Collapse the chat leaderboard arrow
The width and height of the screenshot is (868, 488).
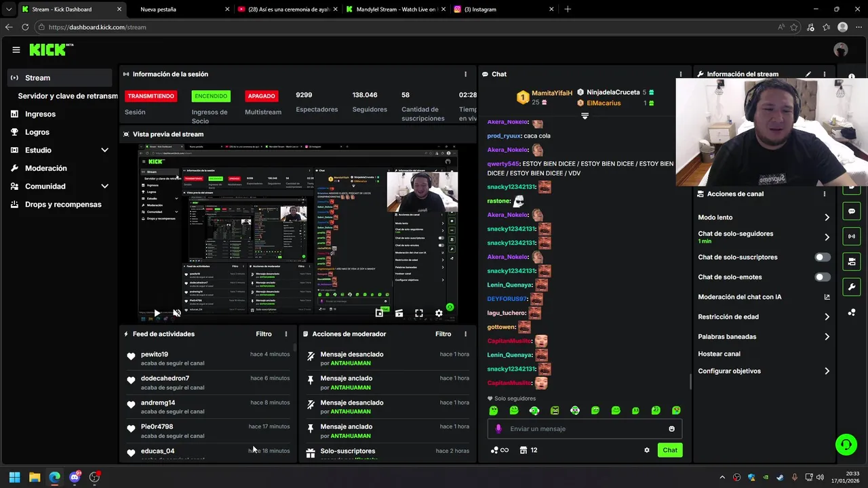click(585, 117)
